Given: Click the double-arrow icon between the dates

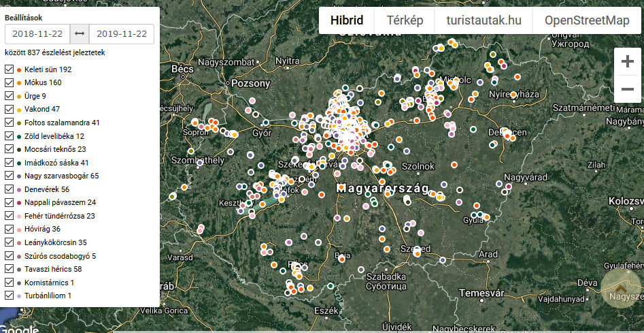Looking at the screenshot, I should click(80, 33).
